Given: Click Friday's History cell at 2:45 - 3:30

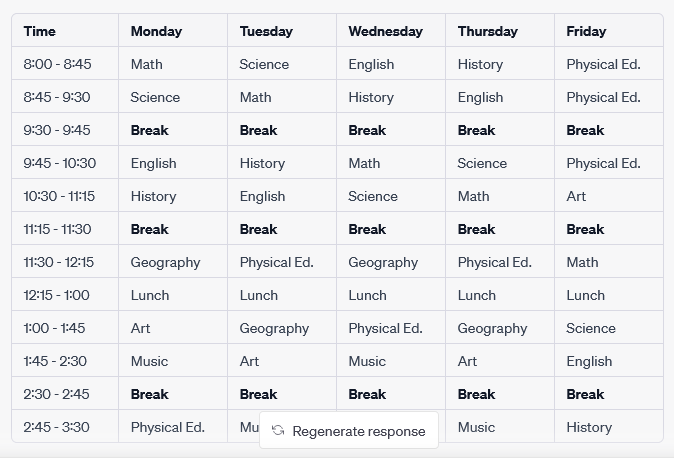Looking at the screenshot, I should (x=589, y=427).
